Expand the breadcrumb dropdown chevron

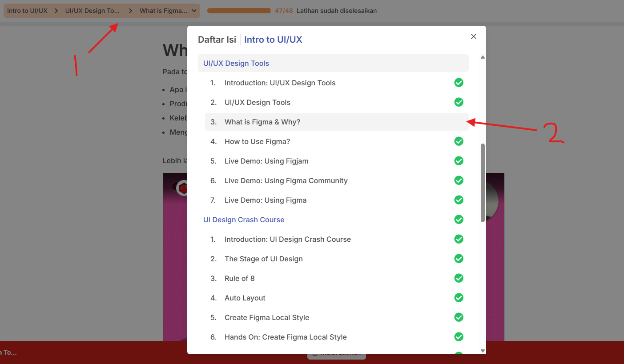194,11
